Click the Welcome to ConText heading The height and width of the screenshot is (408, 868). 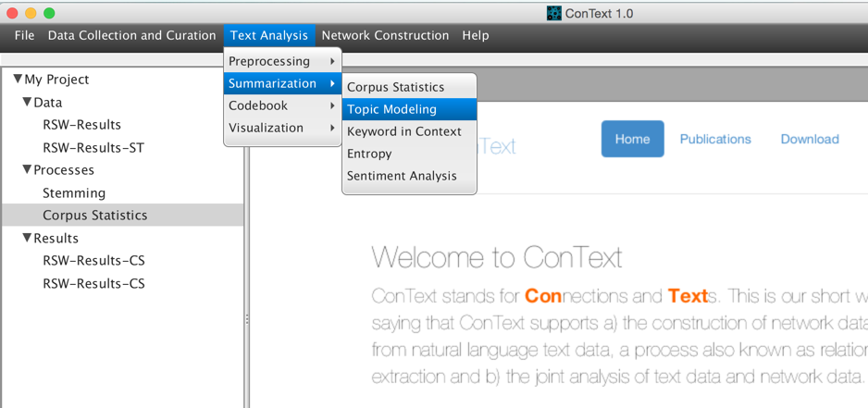pos(497,257)
